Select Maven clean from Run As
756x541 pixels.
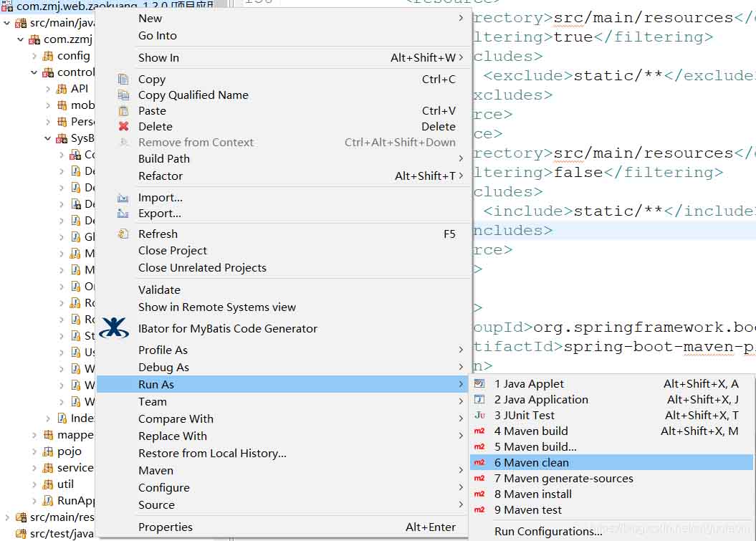[536, 463]
